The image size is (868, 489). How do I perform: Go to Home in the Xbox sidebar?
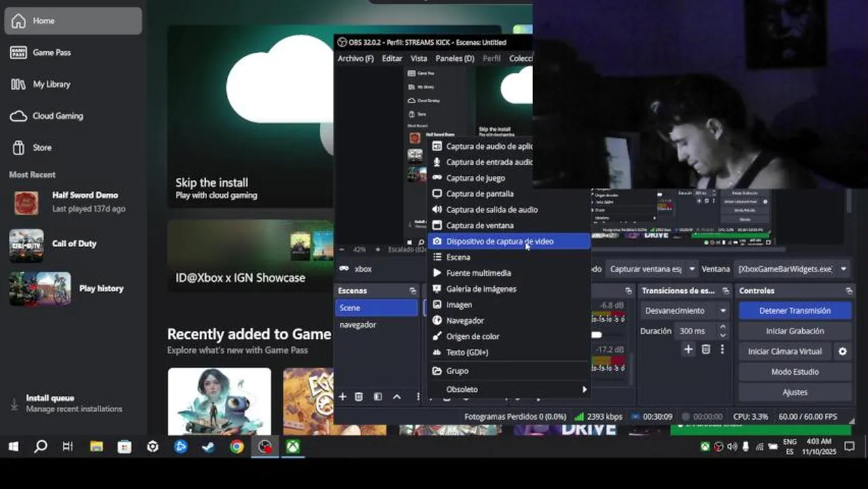pos(73,20)
